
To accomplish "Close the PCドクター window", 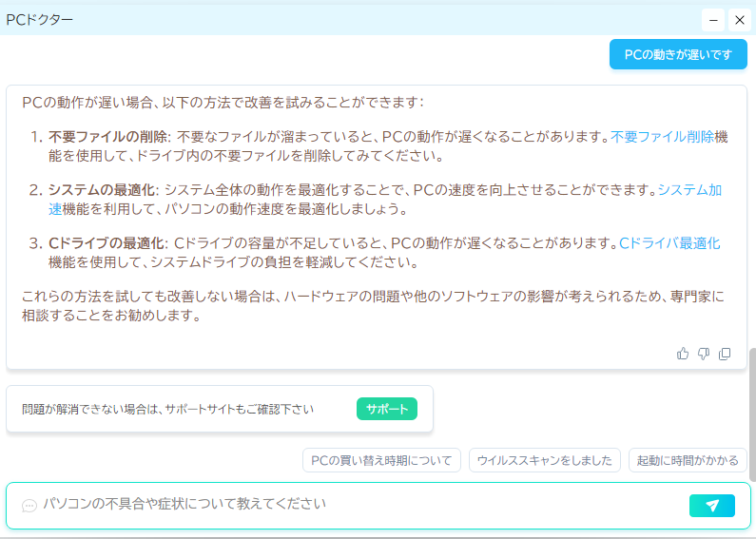I will (x=739, y=20).
